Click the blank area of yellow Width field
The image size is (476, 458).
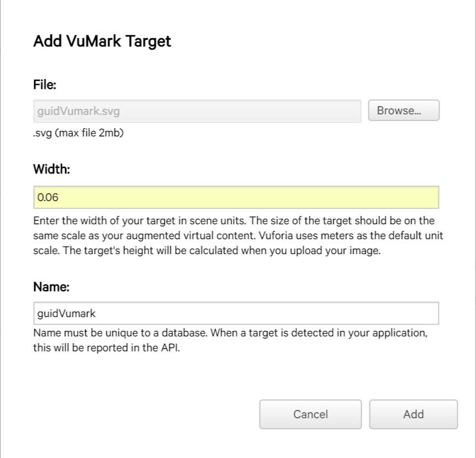click(248, 197)
